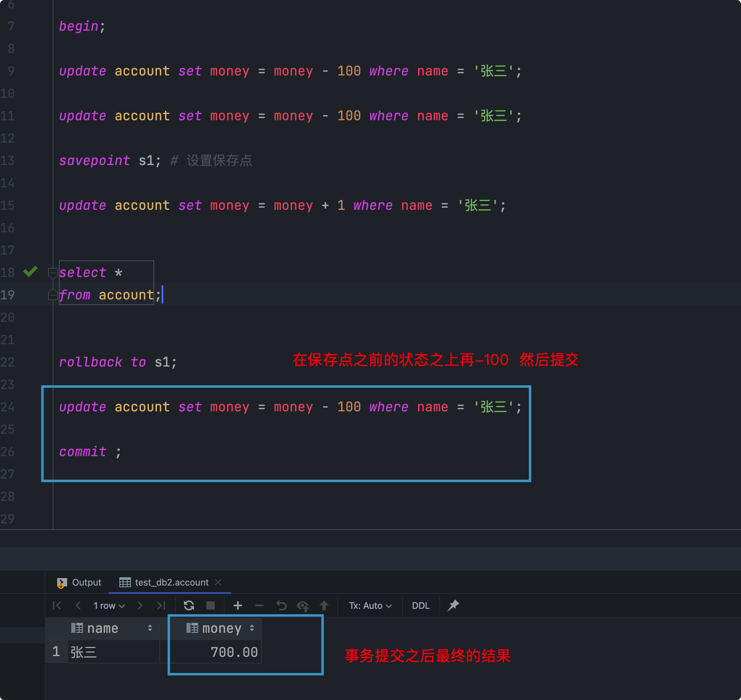
Task: Go to first page of results
Action: tap(57, 605)
